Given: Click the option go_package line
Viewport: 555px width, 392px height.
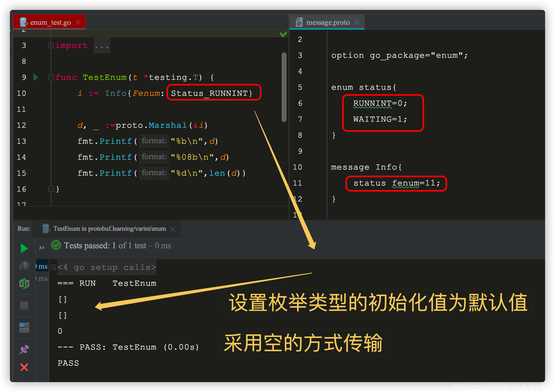Looking at the screenshot, I should [x=399, y=55].
